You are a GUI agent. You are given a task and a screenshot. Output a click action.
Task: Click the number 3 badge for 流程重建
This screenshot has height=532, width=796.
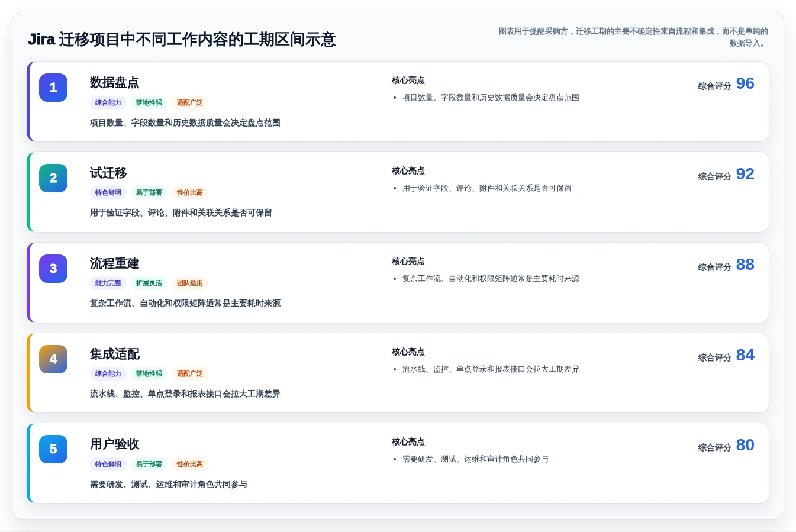53,269
